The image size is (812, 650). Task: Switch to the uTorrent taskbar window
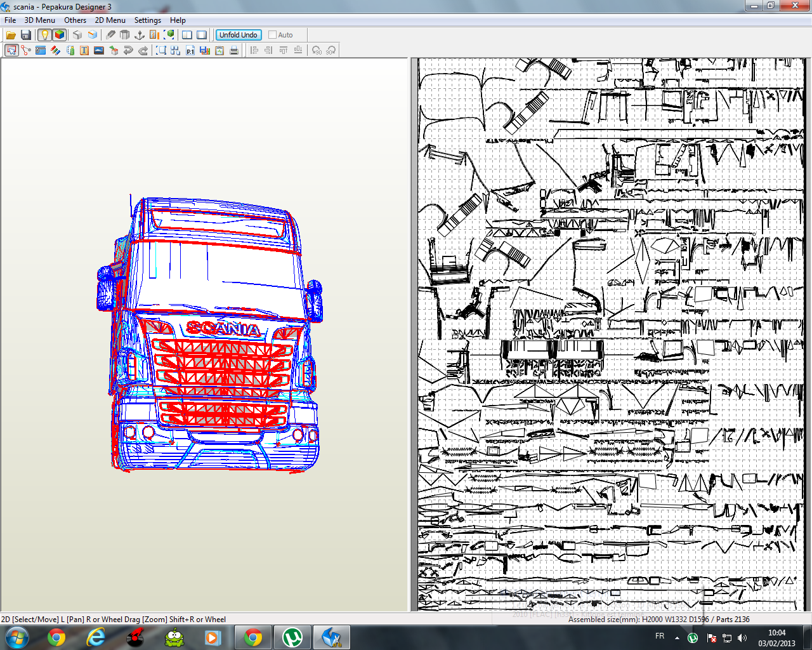click(x=292, y=637)
